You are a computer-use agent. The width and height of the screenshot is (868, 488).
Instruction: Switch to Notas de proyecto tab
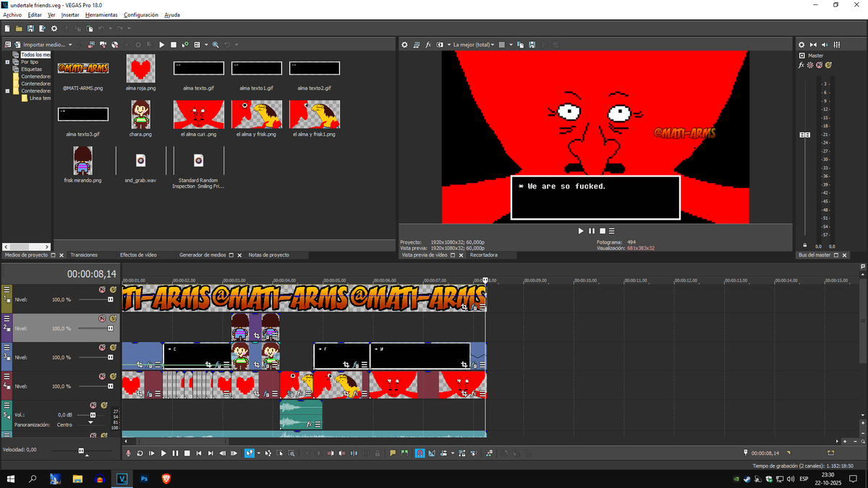[x=268, y=255]
